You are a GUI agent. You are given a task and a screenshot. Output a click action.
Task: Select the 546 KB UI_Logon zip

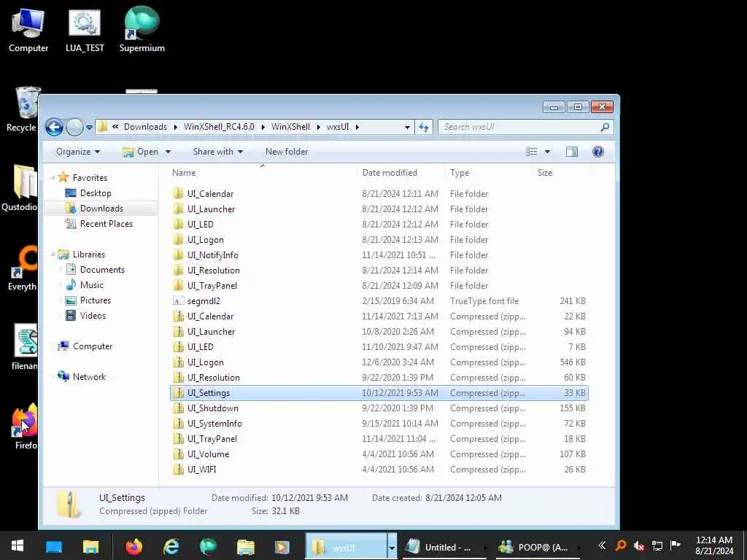[379, 362]
